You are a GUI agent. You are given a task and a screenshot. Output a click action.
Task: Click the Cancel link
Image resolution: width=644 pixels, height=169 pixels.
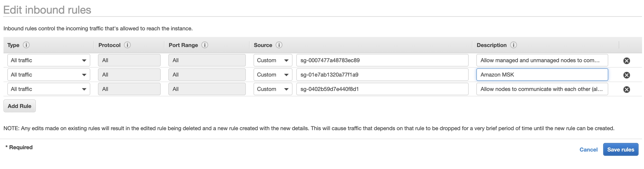coord(588,150)
